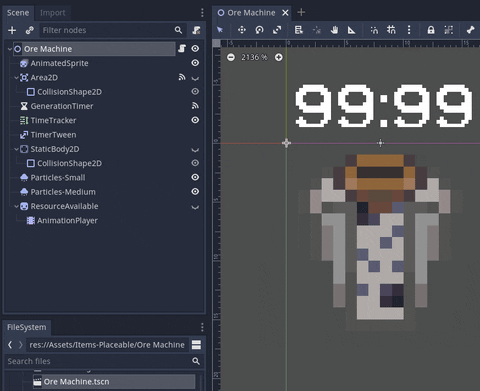Choose the Scale Mode tool

277,30
